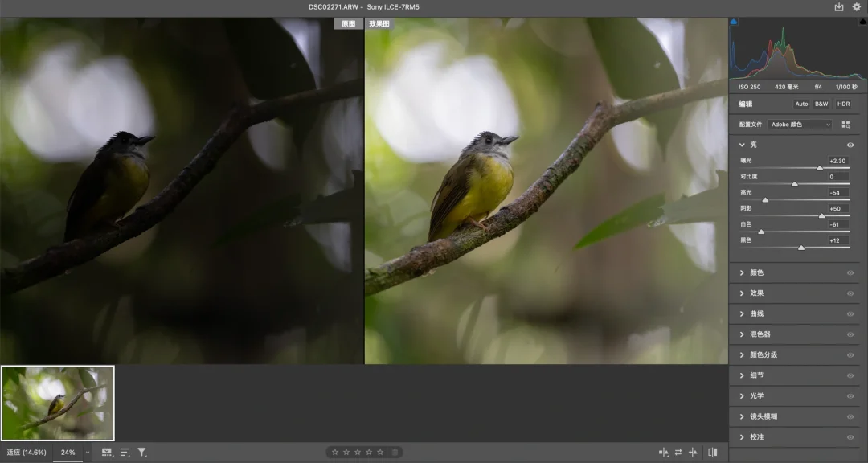The image size is (868, 463).
Task: Expand the 混色器 panel section
Action: pyautogui.click(x=759, y=334)
